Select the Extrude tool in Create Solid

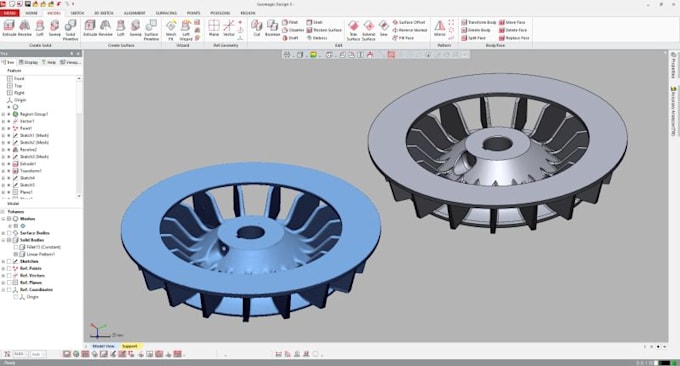(9, 29)
